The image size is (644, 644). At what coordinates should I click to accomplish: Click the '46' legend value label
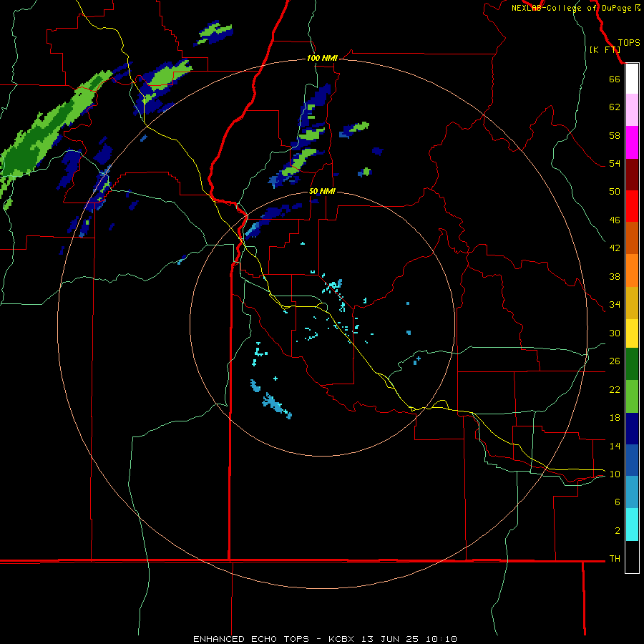click(615, 220)
